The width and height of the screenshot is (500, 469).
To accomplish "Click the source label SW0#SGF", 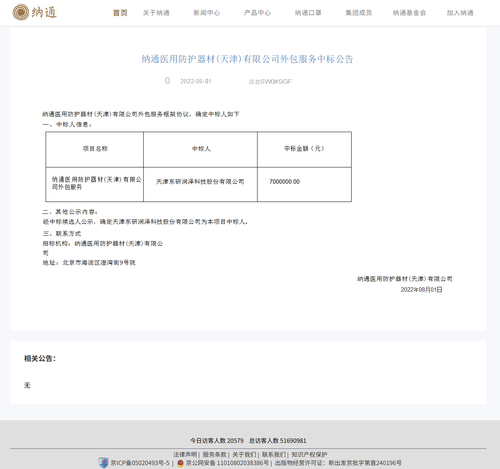I will click(270, 82).
